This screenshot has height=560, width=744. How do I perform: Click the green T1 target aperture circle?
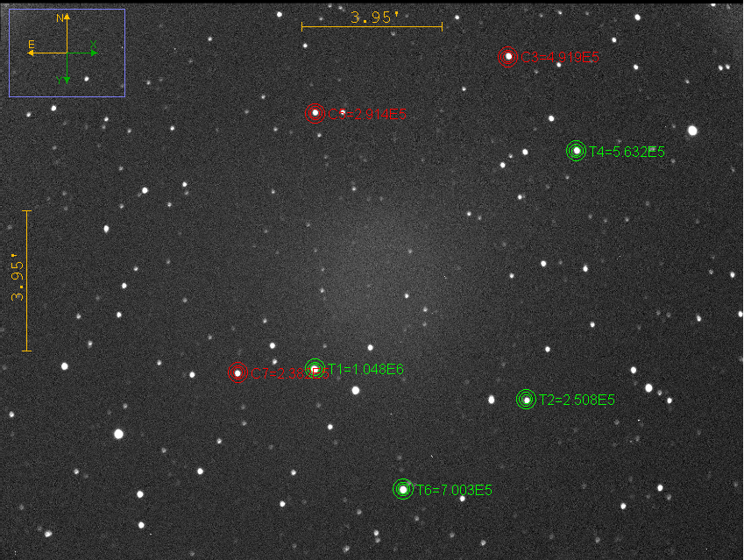(x=315, y=368)
